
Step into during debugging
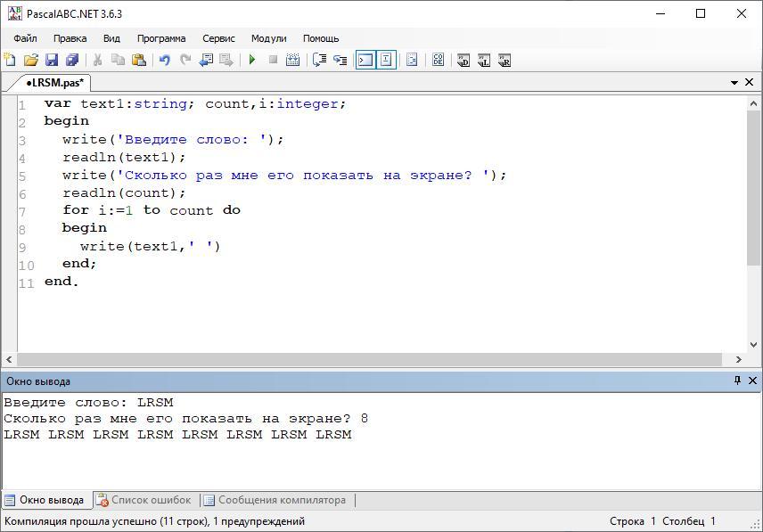(x=340, y=60)
